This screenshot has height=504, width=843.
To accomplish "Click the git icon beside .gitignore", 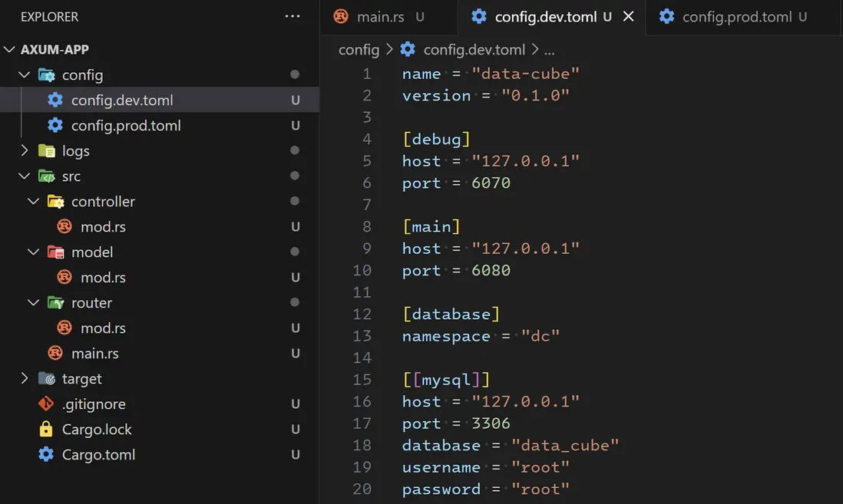I will tap(46, 404).
